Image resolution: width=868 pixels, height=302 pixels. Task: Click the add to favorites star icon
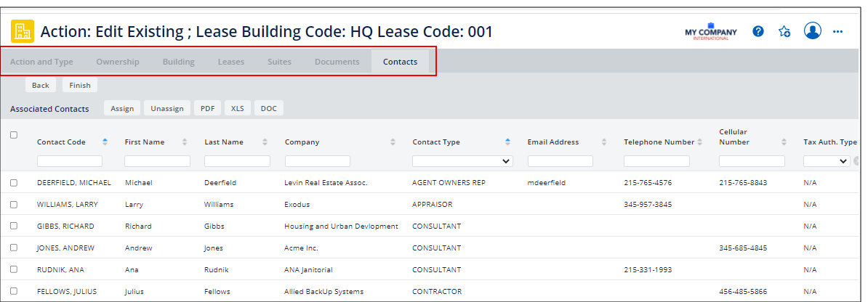coord(784,31)
